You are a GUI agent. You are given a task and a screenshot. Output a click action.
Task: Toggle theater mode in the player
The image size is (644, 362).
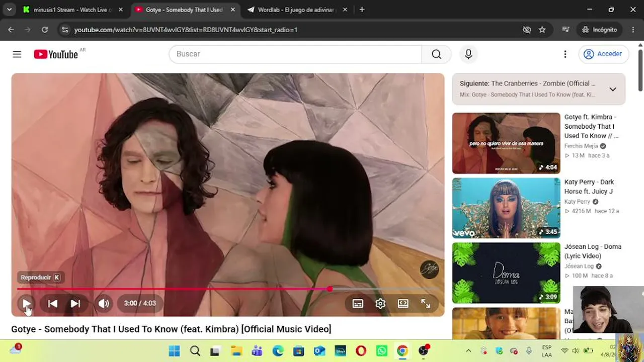click(x=403, y=303)
